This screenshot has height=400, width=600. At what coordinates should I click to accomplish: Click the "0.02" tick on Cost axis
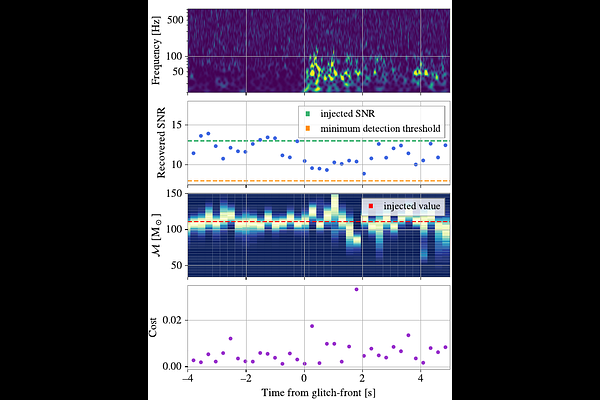171,318
